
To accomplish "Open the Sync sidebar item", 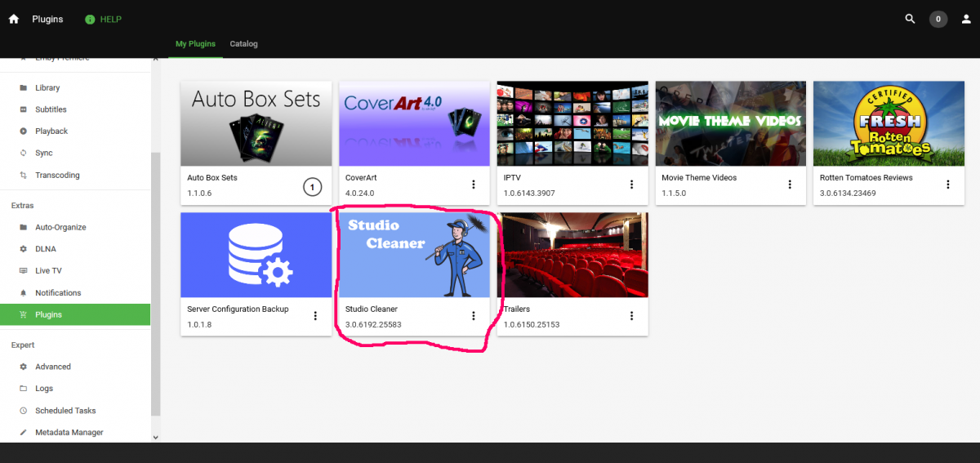I will 75,153.
